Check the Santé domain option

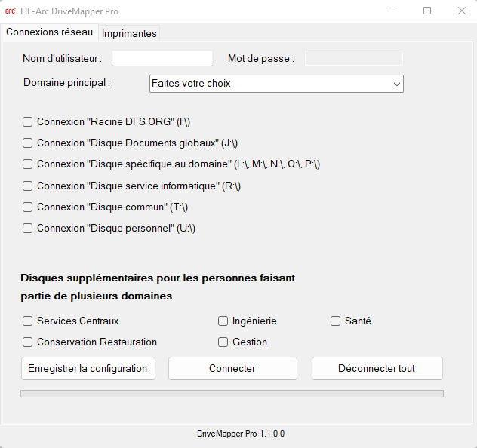point(335,321)
